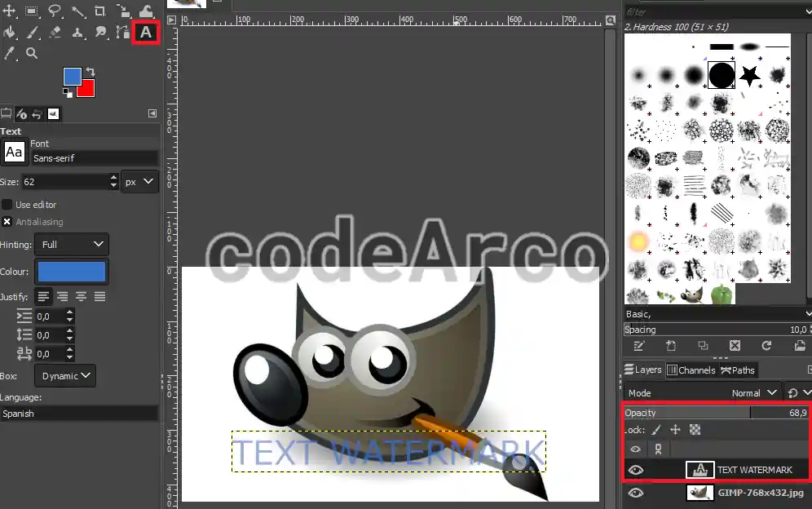Set justify to right aligned
Image resolution: width=812 pixels, height=509 pixels.
point(62,296)
